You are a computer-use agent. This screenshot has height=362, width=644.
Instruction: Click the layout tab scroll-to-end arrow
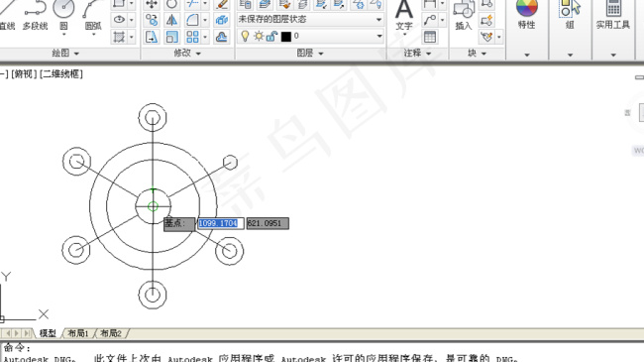pyautogui.click(x=27, y=333)
